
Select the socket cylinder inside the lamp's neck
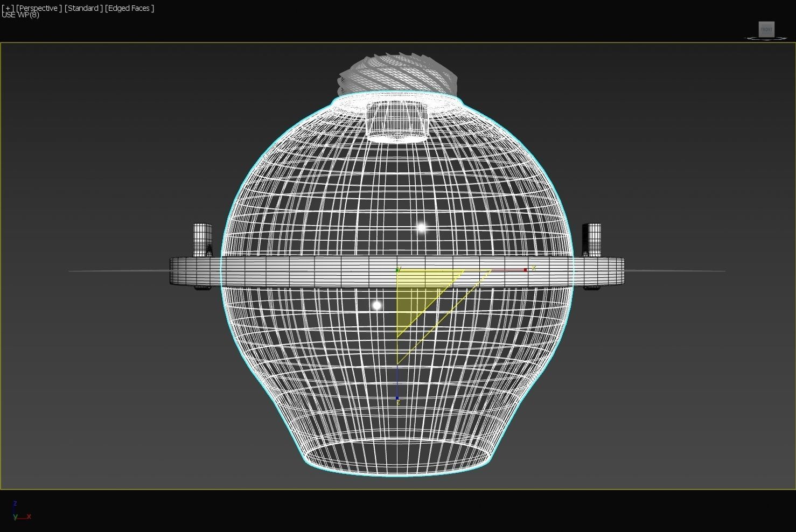point(397,122)
